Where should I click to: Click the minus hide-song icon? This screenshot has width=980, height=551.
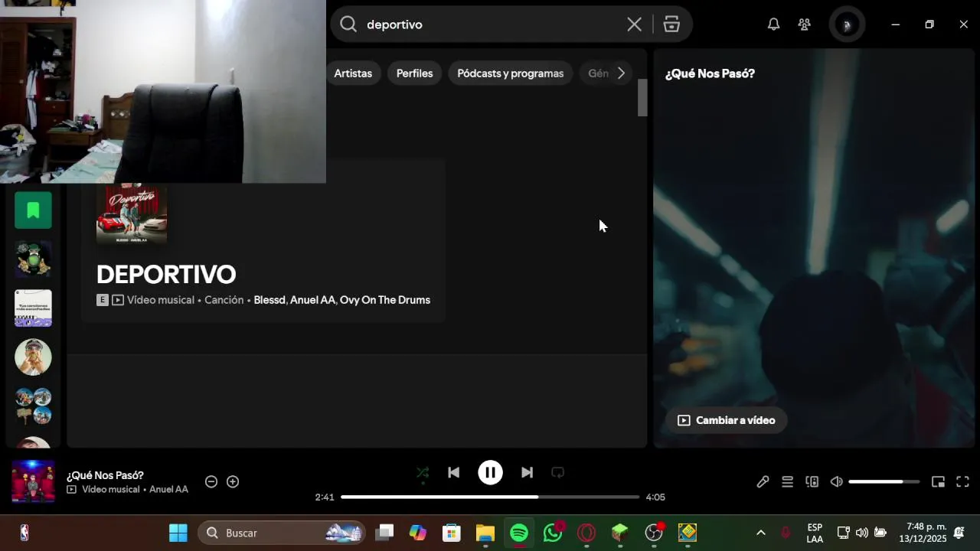(211, 481)
